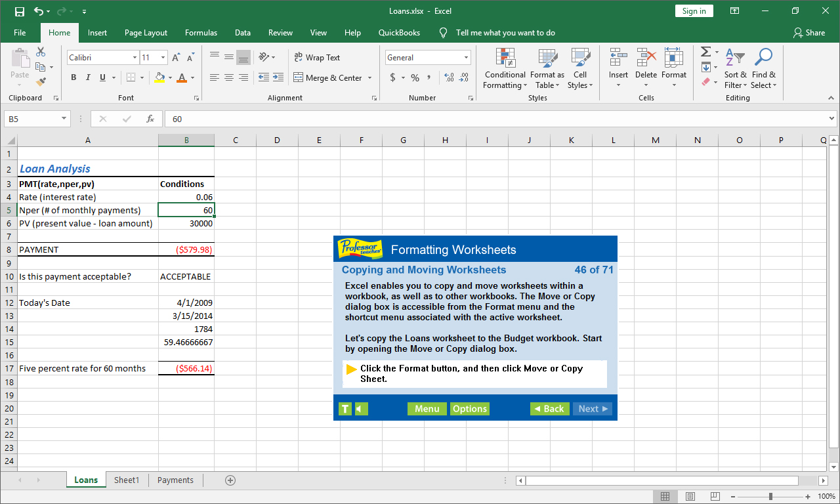Open the Fill Color dropdown arrow
840x504 pixels.
(169, 77)
